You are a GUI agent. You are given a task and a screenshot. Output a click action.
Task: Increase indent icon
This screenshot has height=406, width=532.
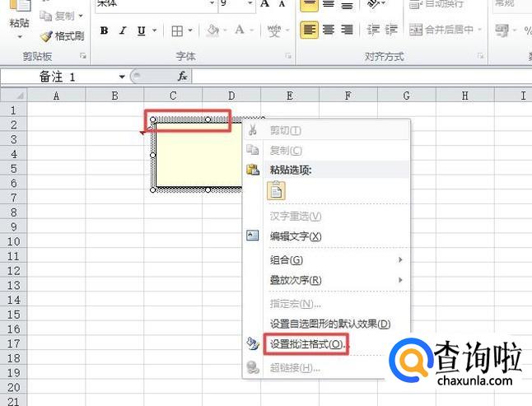[x=391, y=30]
